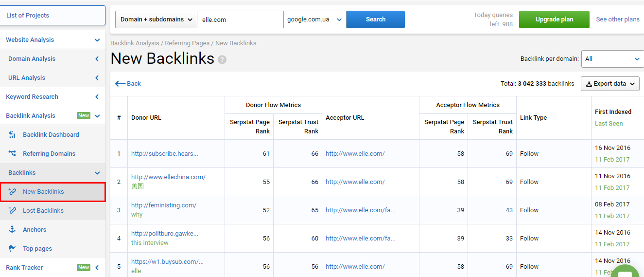Select Top pages menu item

point(37,249)
